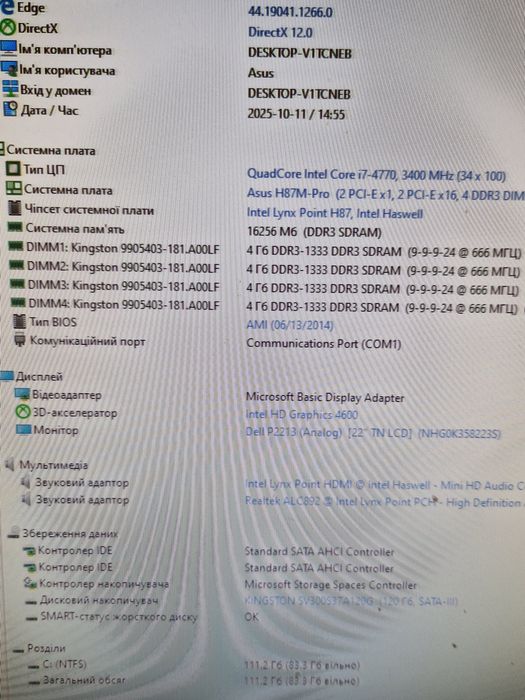Click the Edge browser icon
525x700 pixels.
click(x=7, y=8)
